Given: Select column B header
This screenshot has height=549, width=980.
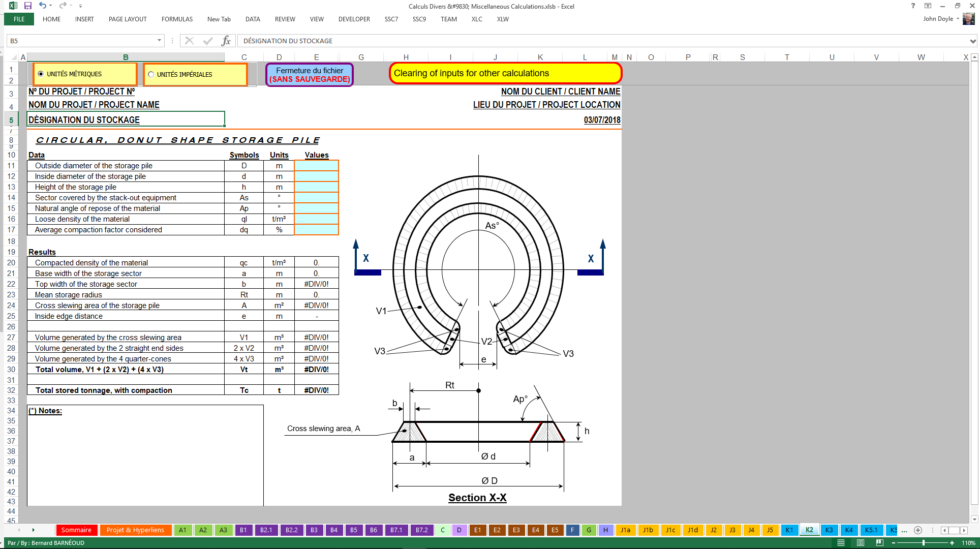Looking at the screenshot, I should pyautogui.click(x=126, y=57).
